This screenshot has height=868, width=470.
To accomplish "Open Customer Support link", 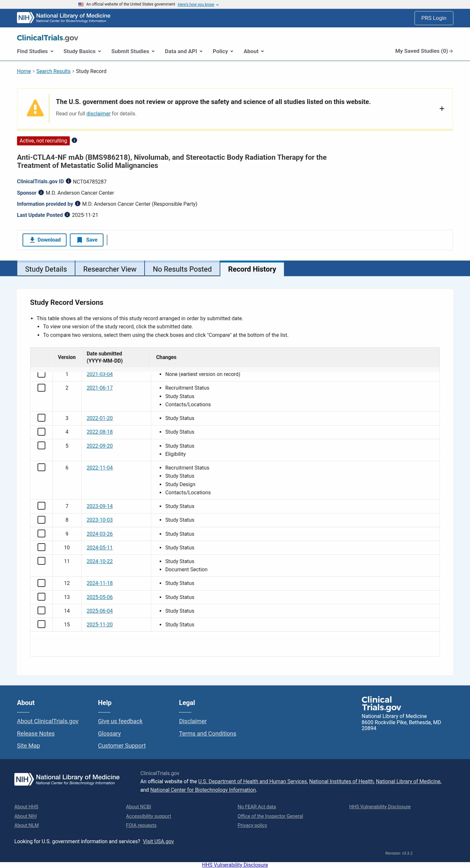I will 122,746.
